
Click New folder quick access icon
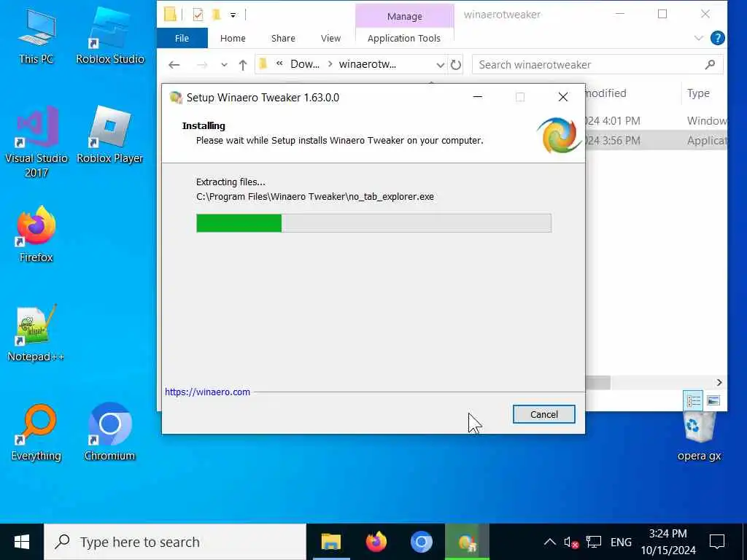click(216, 15)
